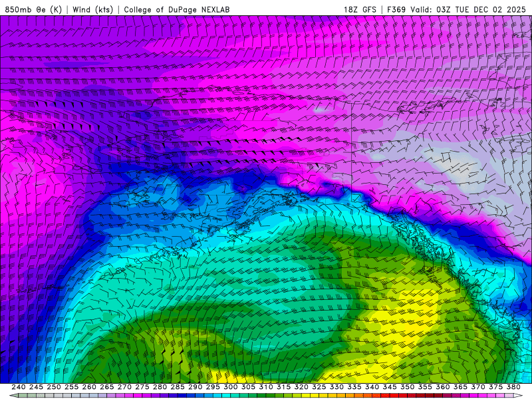Viewport: 532px width, 399px height.
Task: Click the 245 color bar label
Action: (x=36, y=387)
